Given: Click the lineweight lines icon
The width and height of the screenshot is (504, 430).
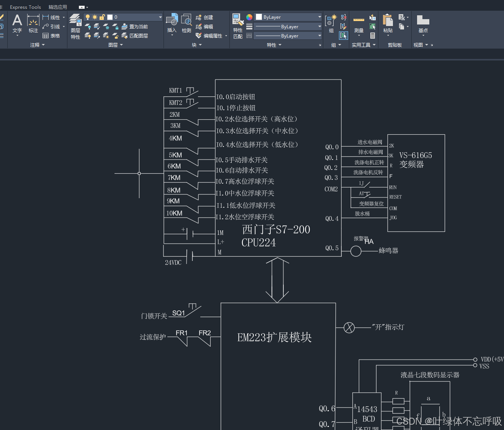Looking at the screenshot, I should [x=249, y=26].
